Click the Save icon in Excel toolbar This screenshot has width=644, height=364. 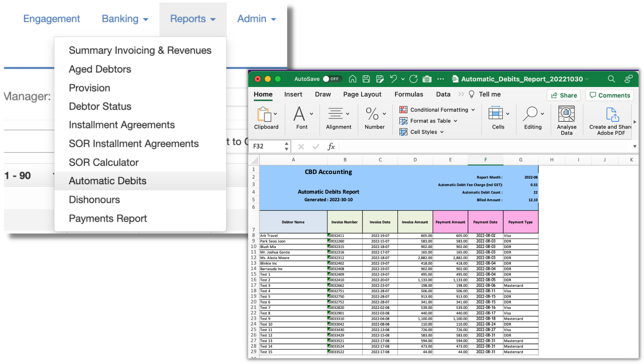[366, 79]
